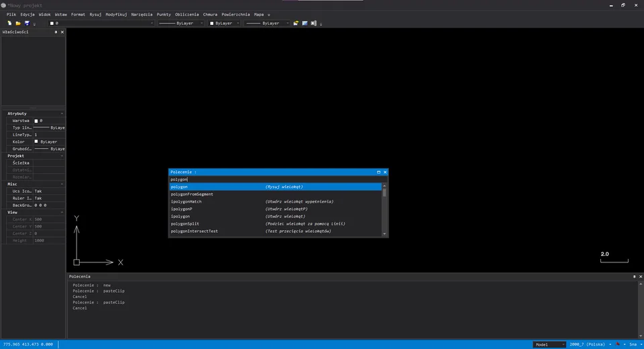
Task: Open the Widok menu
Action: click(x=45, y=14)
